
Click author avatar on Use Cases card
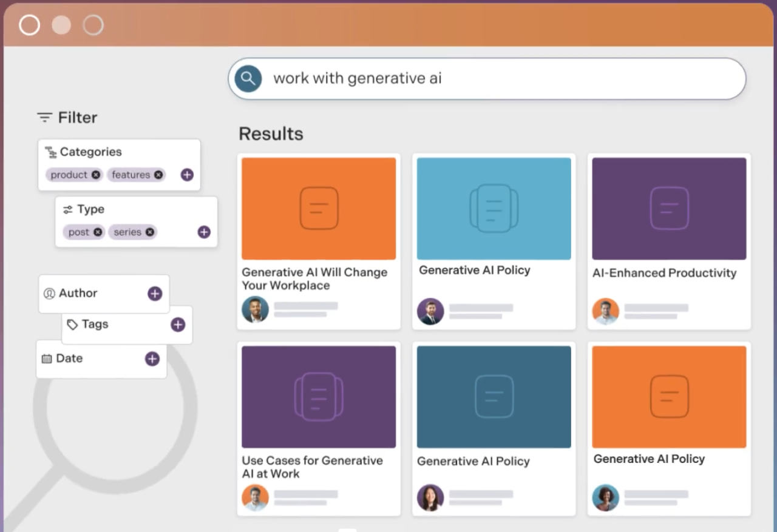(255, 497)
